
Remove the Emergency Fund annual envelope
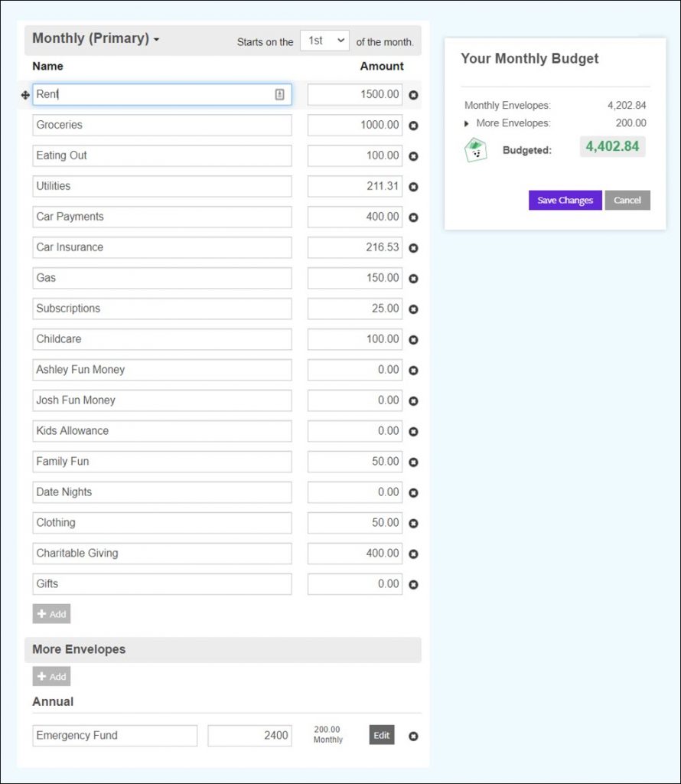[413, 736]
